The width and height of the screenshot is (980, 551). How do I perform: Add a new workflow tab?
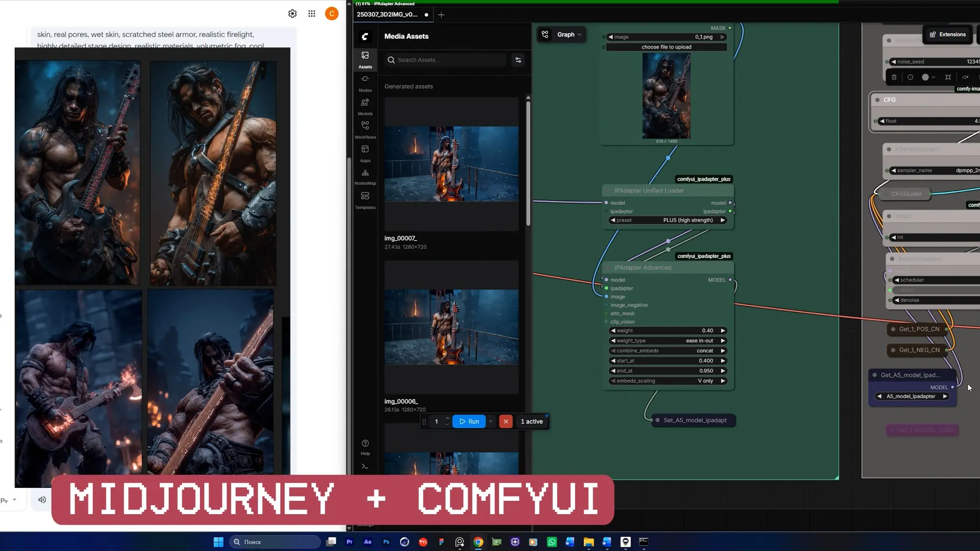pyautogui.click(x=441, y=15)
